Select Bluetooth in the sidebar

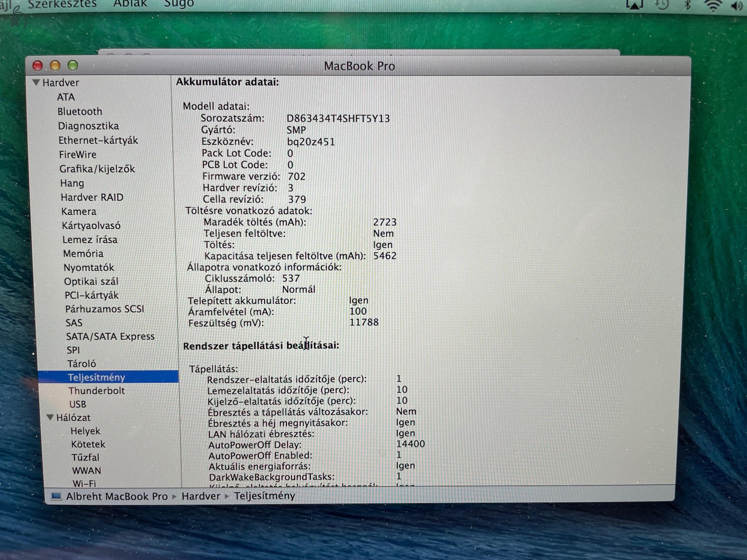coord(80,111)
